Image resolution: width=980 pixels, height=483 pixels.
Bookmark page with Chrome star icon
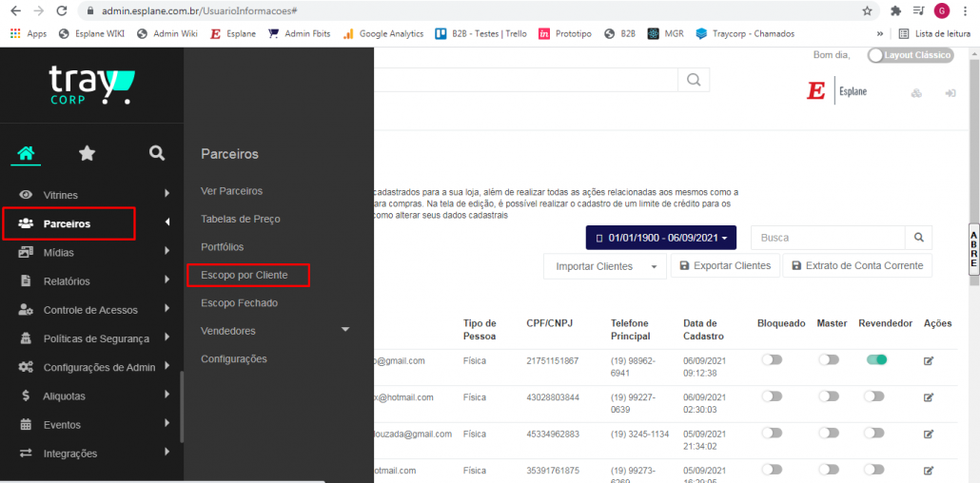[x=867, y=10]
